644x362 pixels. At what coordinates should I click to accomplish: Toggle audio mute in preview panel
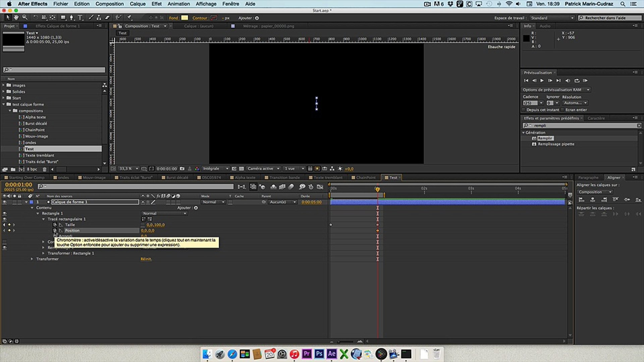tap(568, 80)
